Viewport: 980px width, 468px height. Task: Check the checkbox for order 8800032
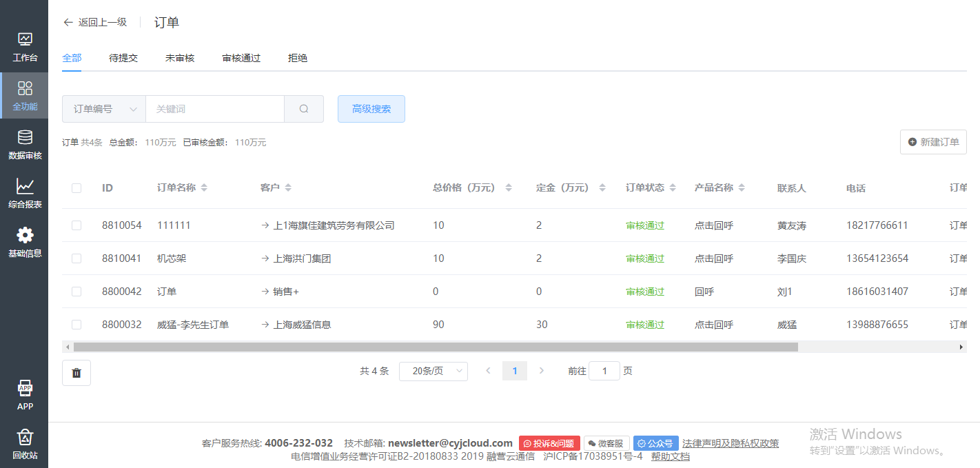76,325
